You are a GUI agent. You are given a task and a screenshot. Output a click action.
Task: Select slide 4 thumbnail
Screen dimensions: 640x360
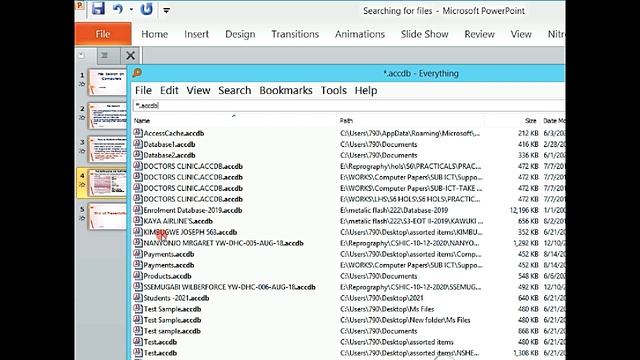coord(107,182)
